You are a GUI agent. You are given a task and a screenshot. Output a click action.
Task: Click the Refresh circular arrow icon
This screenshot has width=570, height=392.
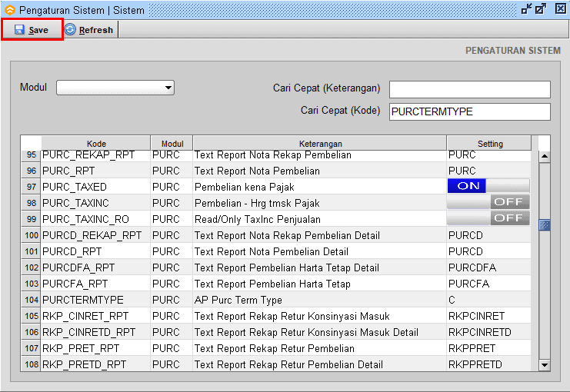[x=70, y=29]
